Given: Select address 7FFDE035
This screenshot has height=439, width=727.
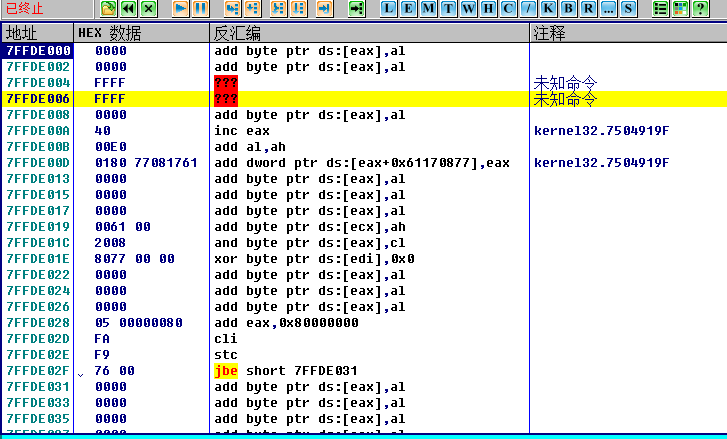Looking at the screenshot, I should (x=38, y=419).
